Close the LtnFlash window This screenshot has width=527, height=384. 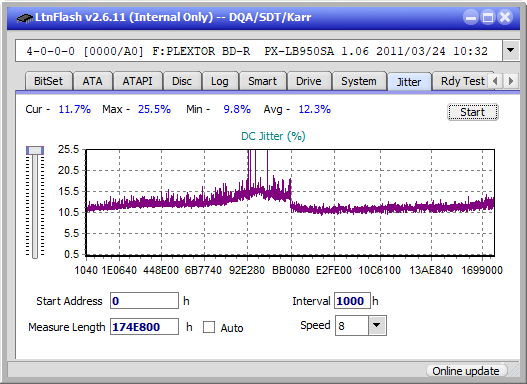(505, 17)
